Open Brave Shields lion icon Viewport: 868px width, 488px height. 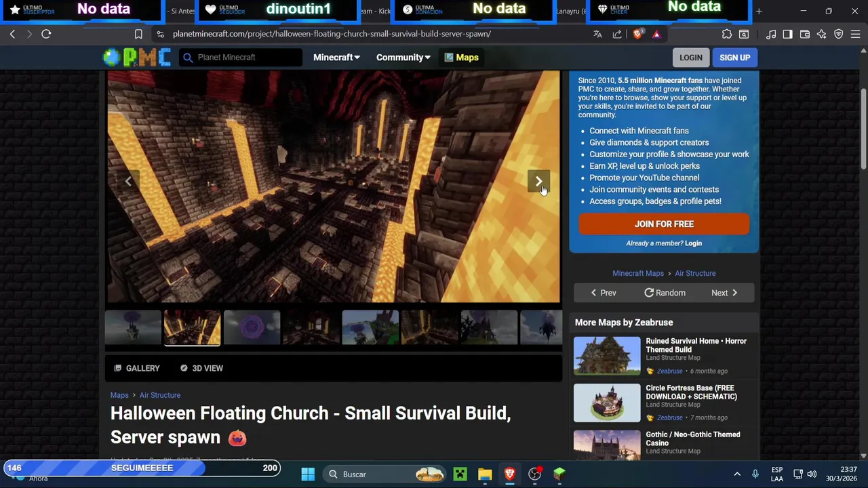coord(637,34)
